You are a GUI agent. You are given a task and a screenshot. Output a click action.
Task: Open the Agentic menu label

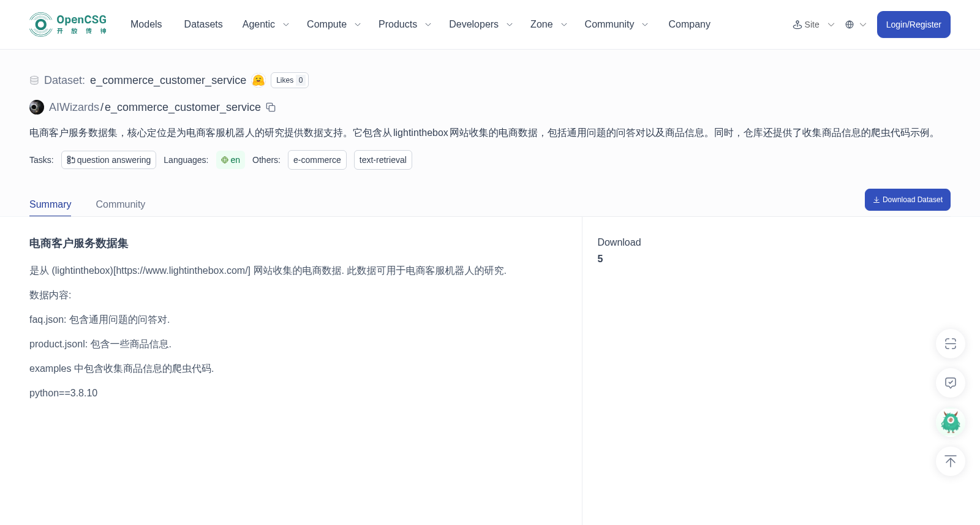[x=258, y=25]
